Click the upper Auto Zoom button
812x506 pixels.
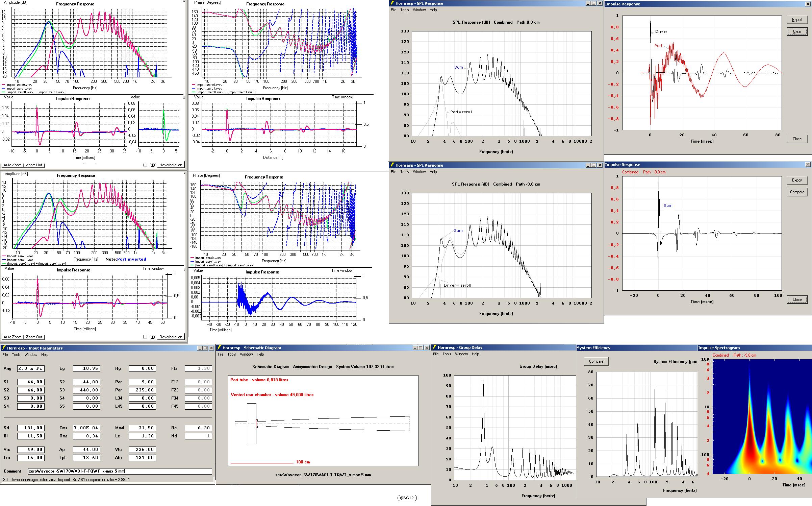(12, 165)
